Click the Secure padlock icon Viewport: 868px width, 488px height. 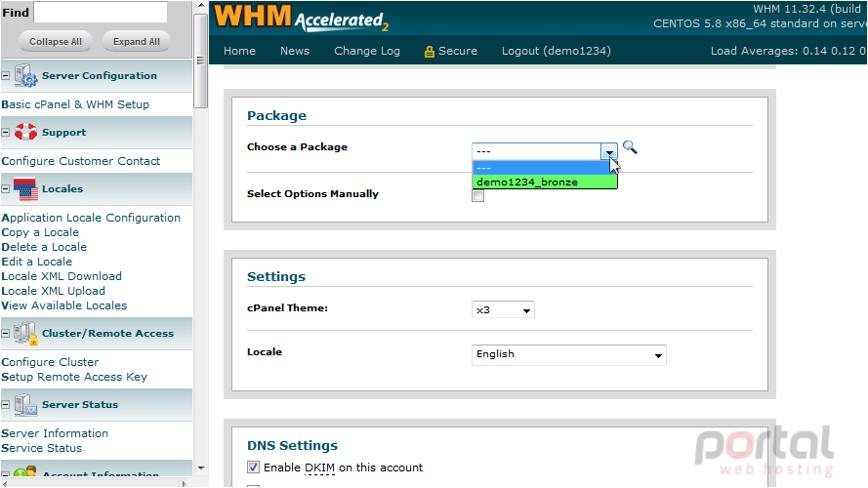coord(429,52)
